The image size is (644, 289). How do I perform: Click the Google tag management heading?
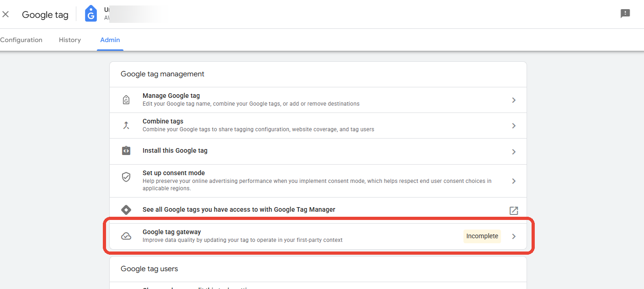click(x=162, y=74)
